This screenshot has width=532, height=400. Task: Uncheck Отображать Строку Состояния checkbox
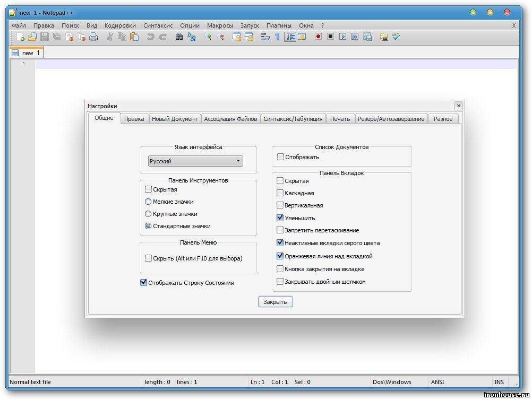[143, 283]
